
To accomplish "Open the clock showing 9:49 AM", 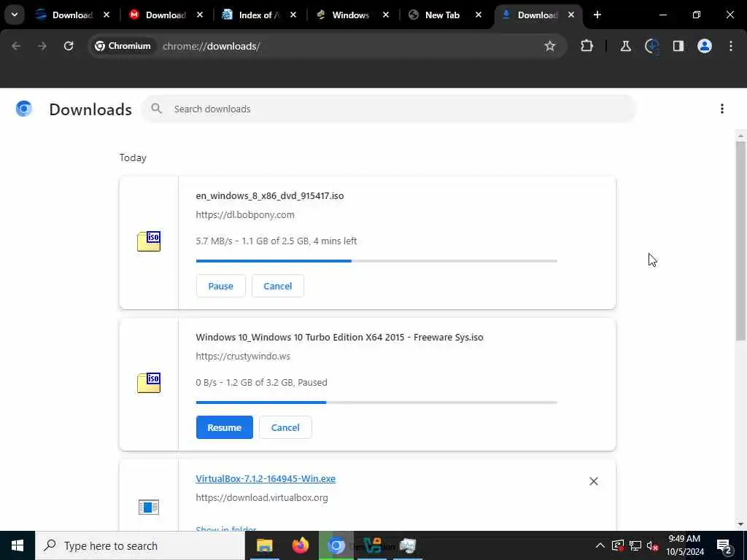I will tap(684, 545).
